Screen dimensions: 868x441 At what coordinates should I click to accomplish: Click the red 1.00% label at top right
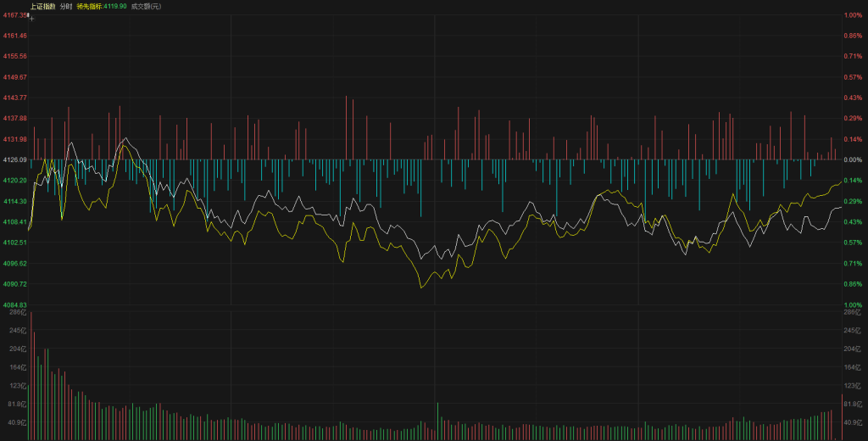853,15
